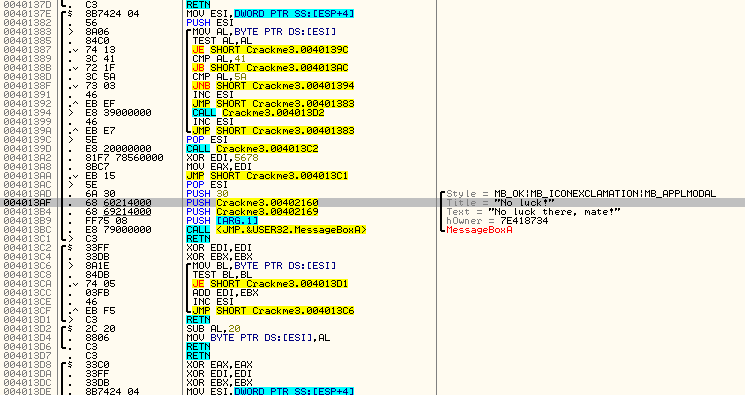The width and height of the screenshot is (745, 395).
Task: Select the JB SHORT Crackme3.004013AC instruction
Action: [270, 67]
